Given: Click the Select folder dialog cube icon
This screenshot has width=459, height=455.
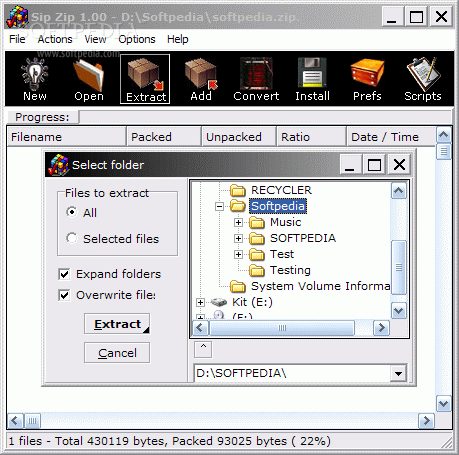Looking at the screenshot, I should point(59,165).
